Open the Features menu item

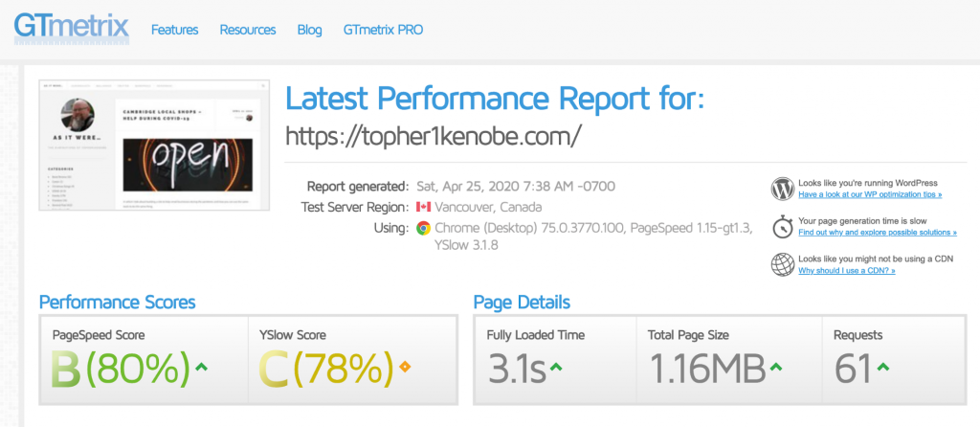[x=175, y=30]
